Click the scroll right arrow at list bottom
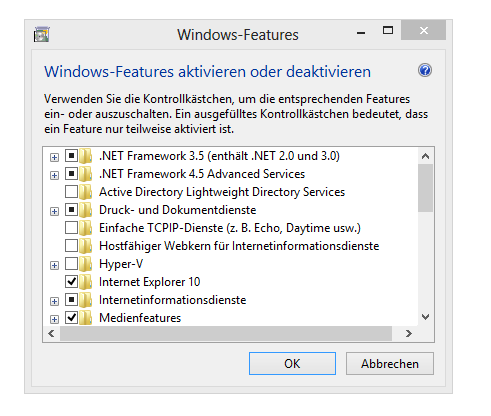This screenshot has height=416, width=491. (409, 334)
